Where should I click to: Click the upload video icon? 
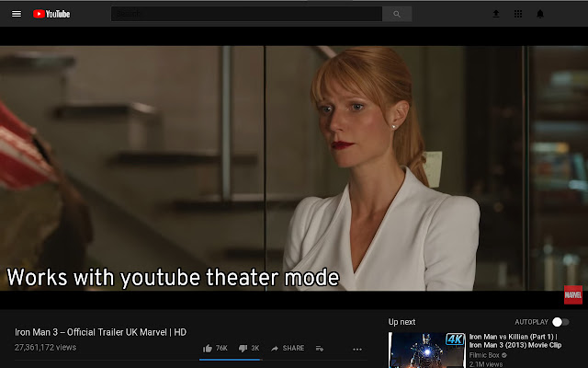(x=496, y=14)
